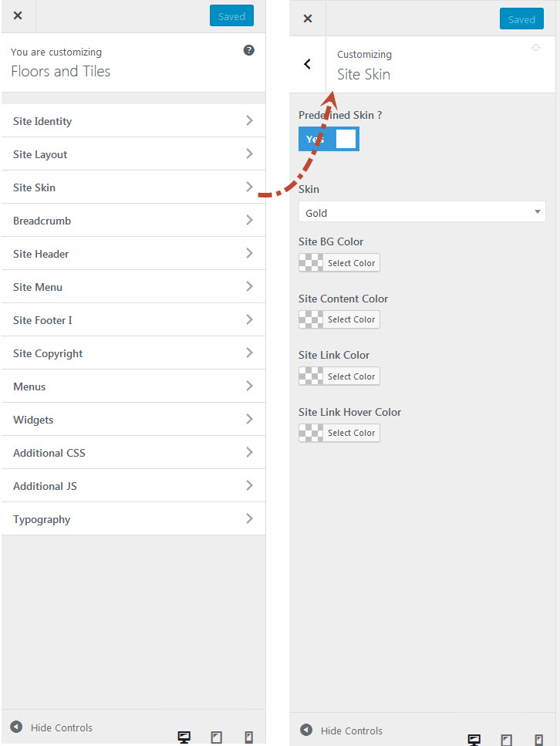This screenshot has width=560, height=746.
Task: Click Saved button in right panel
Action: pyautogui.click(x=521, y=19)
